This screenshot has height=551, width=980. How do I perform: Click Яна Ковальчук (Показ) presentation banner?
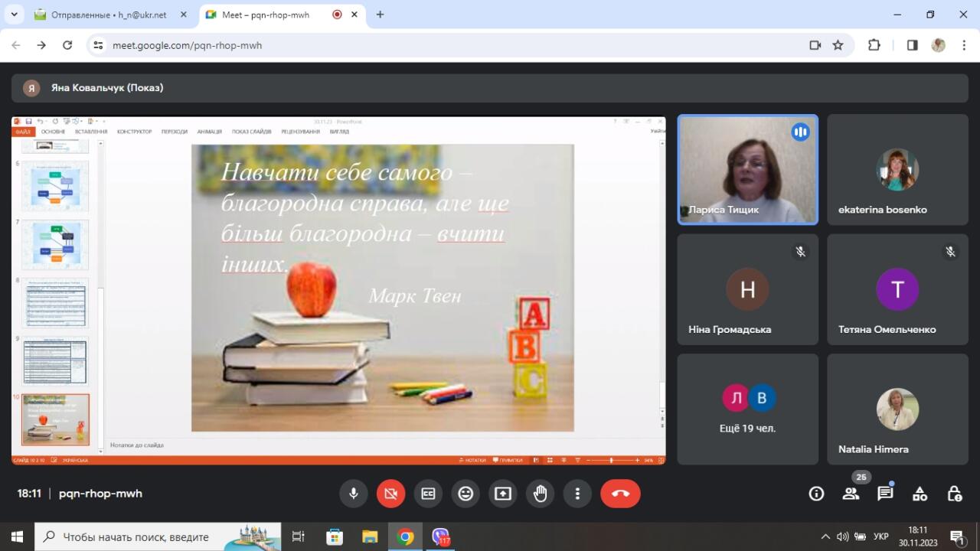coord(490,88)
